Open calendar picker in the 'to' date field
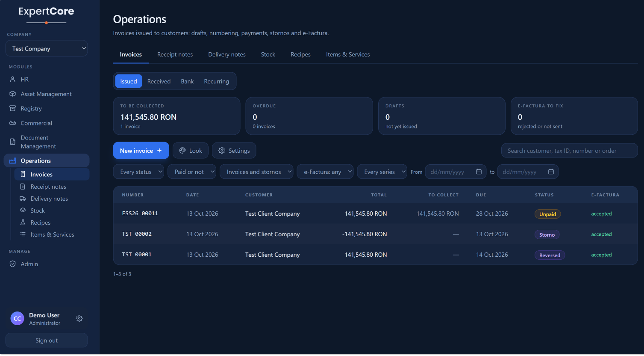The image size is (644, 356). (x=551, y=172)
